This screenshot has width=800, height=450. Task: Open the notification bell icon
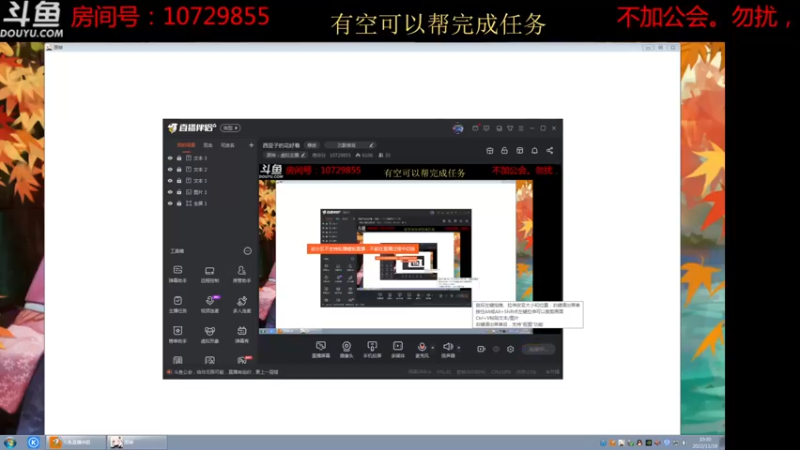[534, 151]
